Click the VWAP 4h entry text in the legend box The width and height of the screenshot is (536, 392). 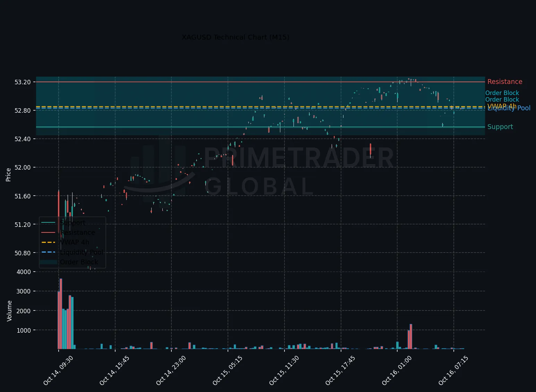pyautogui.click(x=75, y=242)
